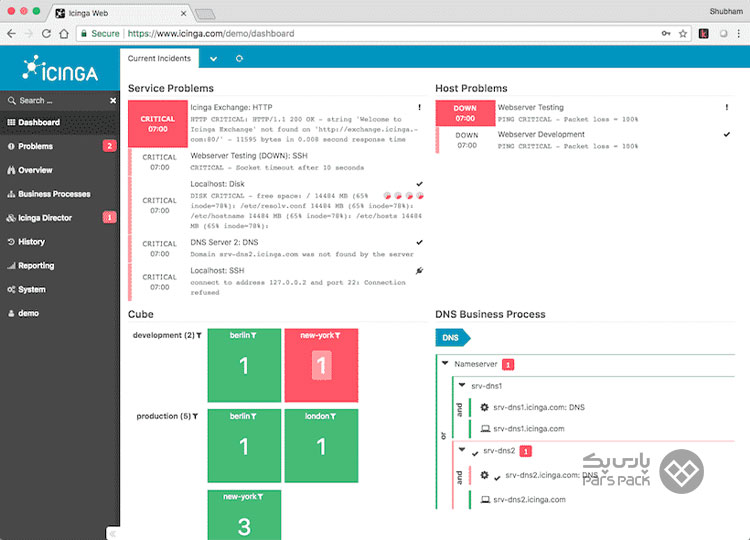This screenshot has height=540, width=750.
Task: Reload the page in the browser
Action: point(46,33)
